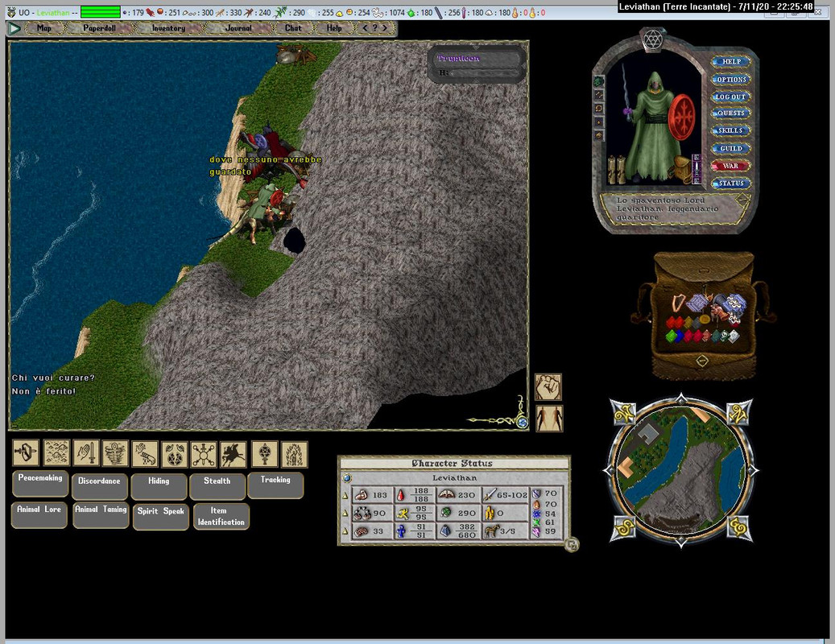Use the Tracking skill button
835x644 pixels.
point(275,485)
